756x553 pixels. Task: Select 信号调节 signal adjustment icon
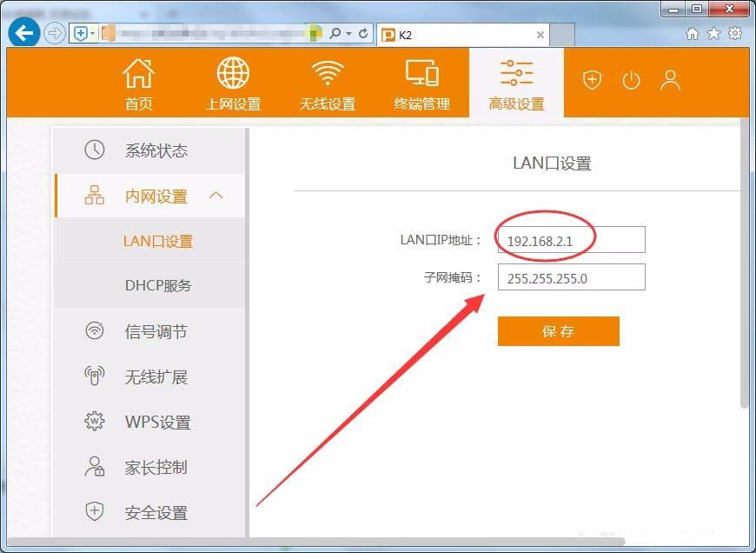pyautogui.click(x=93, y=331)
